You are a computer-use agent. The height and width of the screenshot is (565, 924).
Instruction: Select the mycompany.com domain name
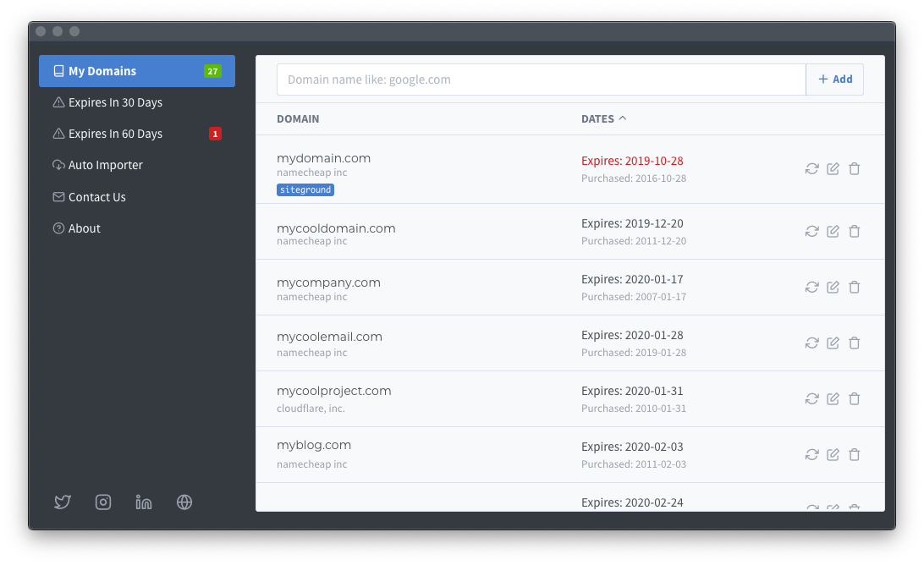(x=329, y=282)
